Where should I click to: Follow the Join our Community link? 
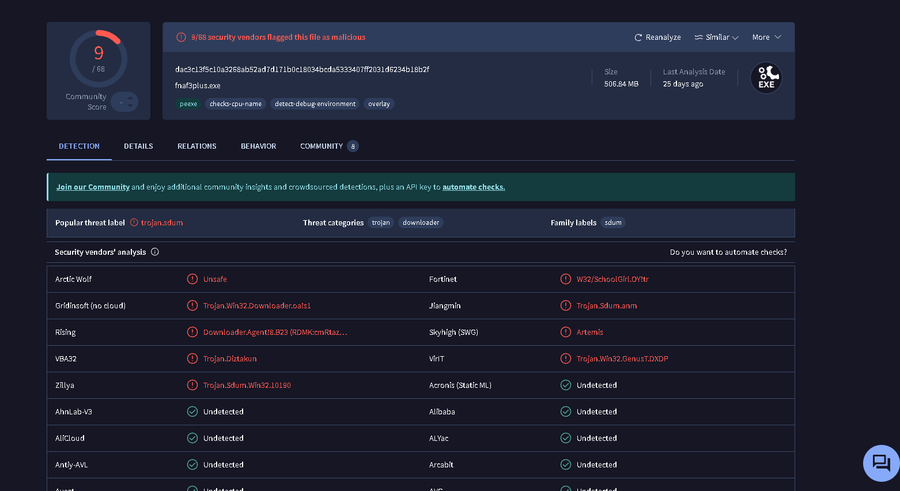click(93, 187)
